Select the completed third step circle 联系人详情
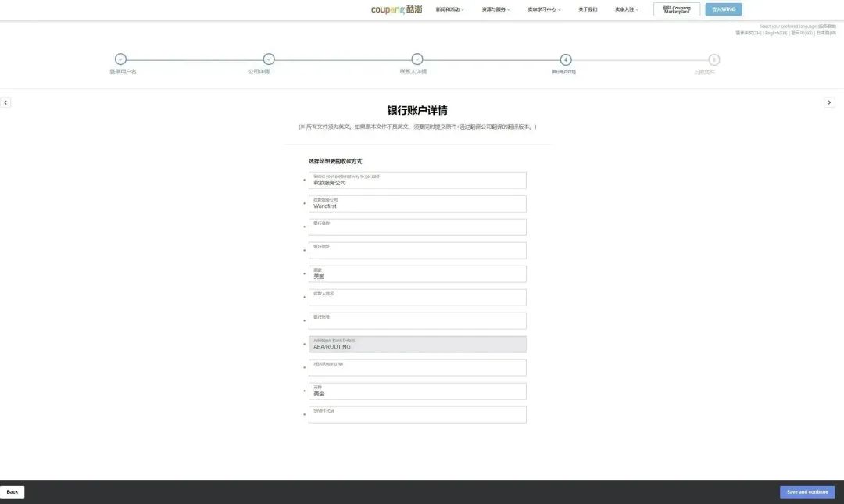The height and width of the screenshot is (504, 844). [x=417, y=59]
